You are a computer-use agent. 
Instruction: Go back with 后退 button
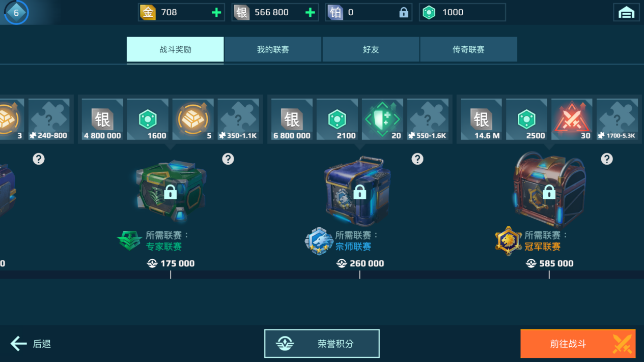(31, 344)
